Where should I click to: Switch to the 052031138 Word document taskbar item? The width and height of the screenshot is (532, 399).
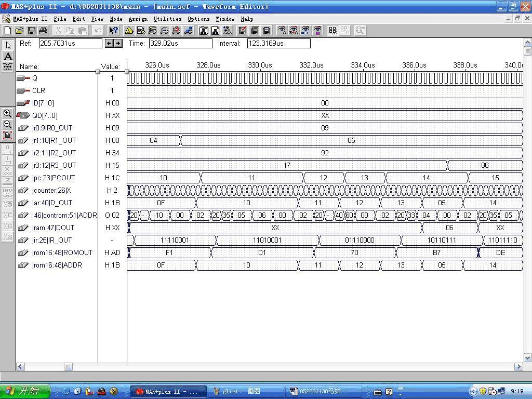(x=323, y=391)
